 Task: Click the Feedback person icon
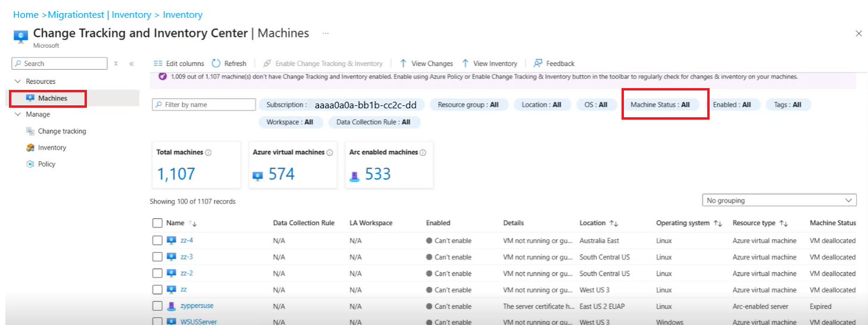pyautogui.click(x=538, y=63)
